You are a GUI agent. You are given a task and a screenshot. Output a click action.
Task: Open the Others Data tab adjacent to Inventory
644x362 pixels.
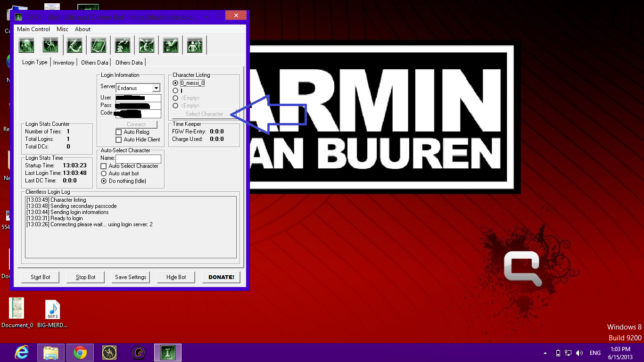click(x=94, y=63)
